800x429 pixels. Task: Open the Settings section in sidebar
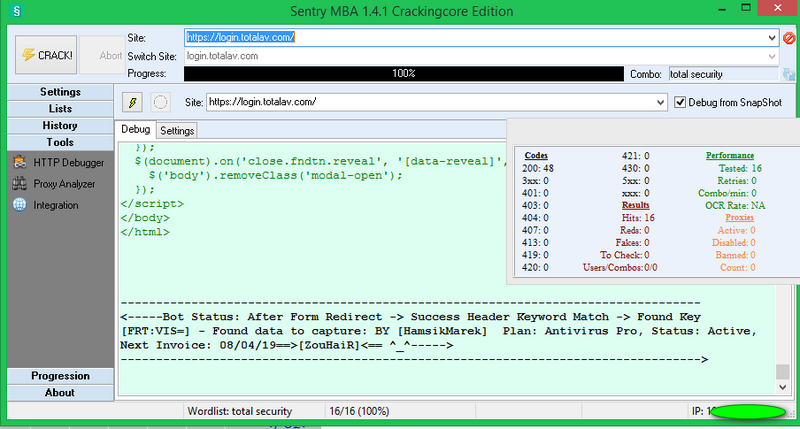[60, 92]
